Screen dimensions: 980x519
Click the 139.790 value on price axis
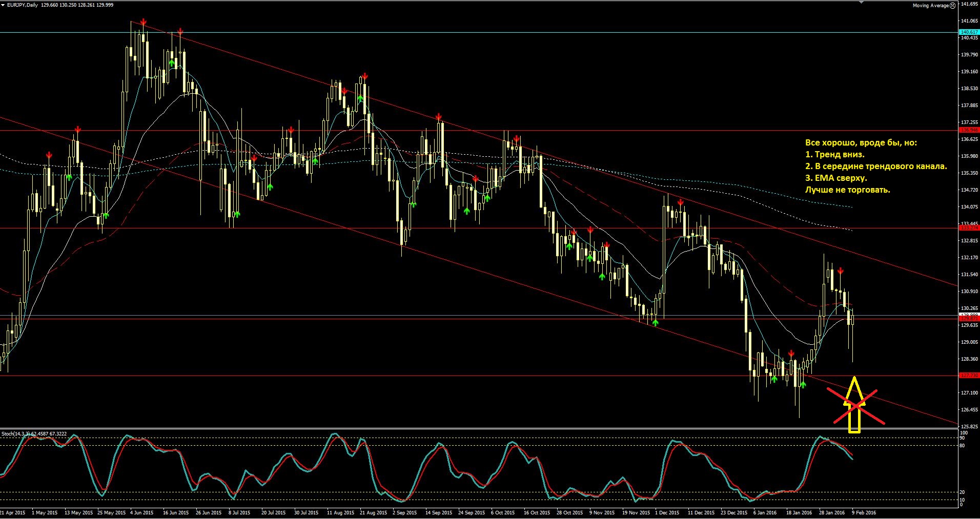pyautogui.click(x=970, y=55)
